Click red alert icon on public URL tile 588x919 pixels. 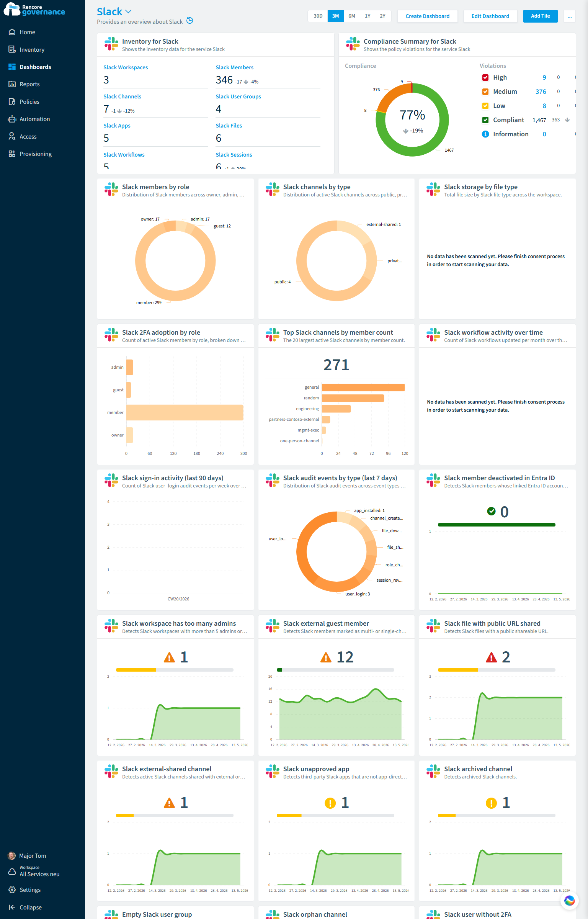pyautogui.click(x=491, y=657)
